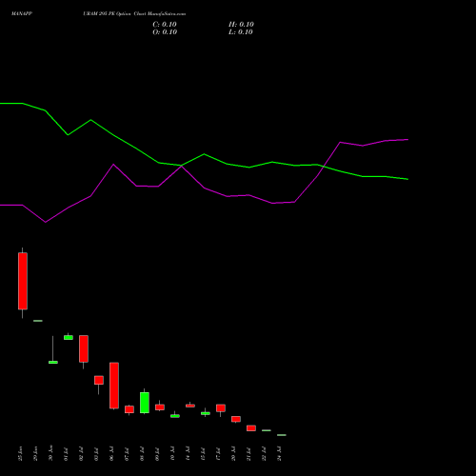Viewport: 476px width, 476px height.
Task: Click the open price value O: 0.10
Action: [x=165, y=32]
